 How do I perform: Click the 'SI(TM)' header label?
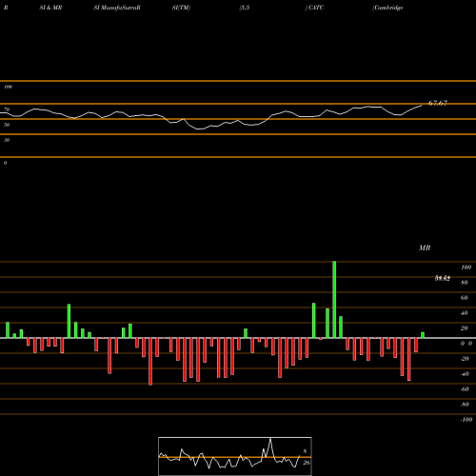[x=181, y=8]
